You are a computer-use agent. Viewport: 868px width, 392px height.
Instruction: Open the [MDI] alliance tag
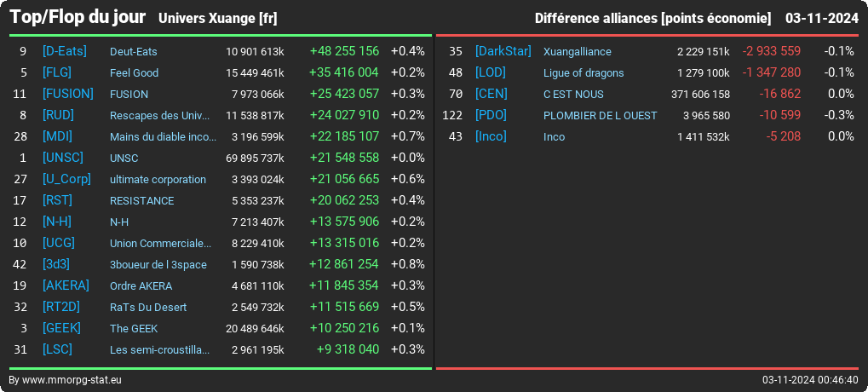(57, 136)
